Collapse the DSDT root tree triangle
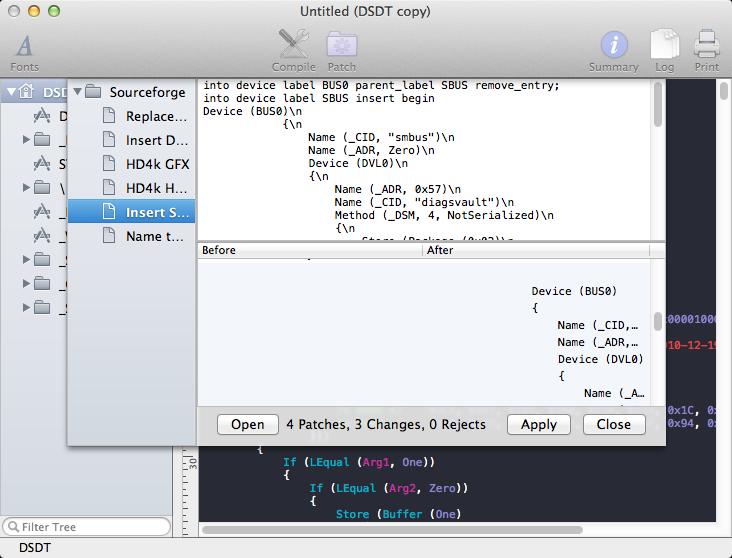 tap(12, 92)
